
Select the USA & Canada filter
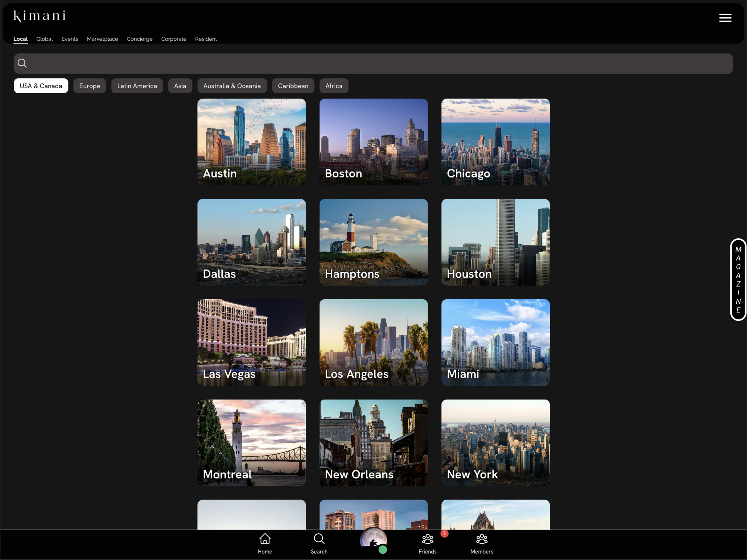41,86
